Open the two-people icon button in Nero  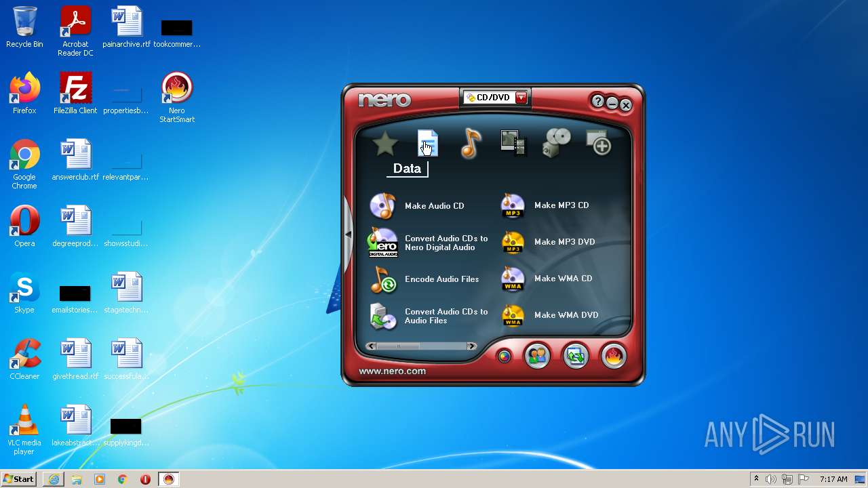[x=537, y=356]
